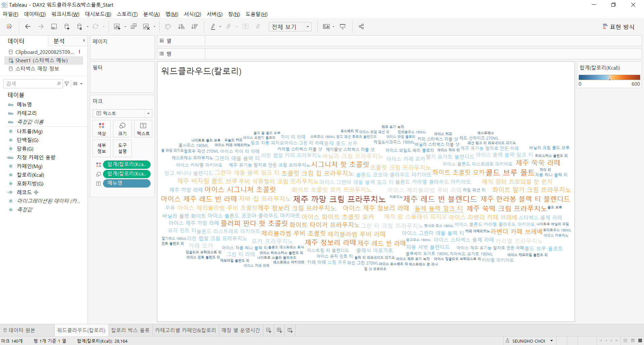Select the 분석 pane tab
The width and height of the screenshot is (644, 345).
tap(59, 41)
